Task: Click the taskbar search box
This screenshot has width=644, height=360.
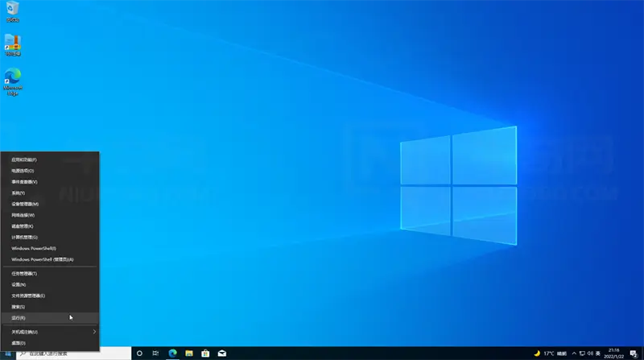Action: coord(74,354)
